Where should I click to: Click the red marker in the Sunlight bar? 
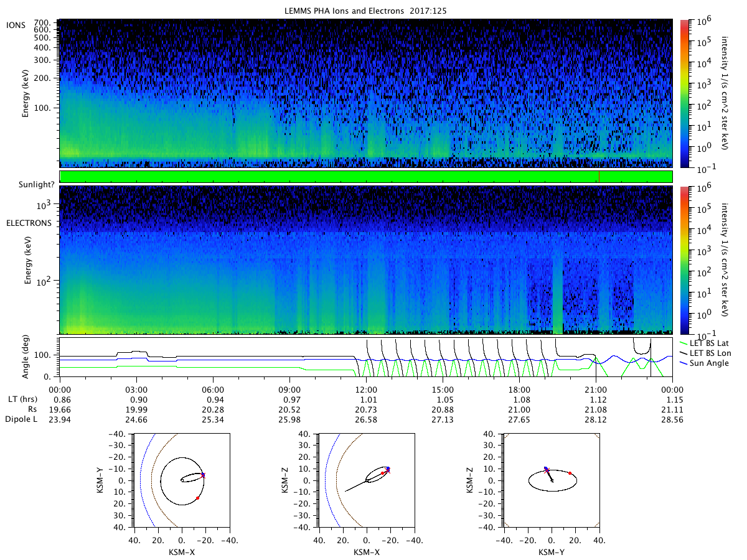pos(599,177)
